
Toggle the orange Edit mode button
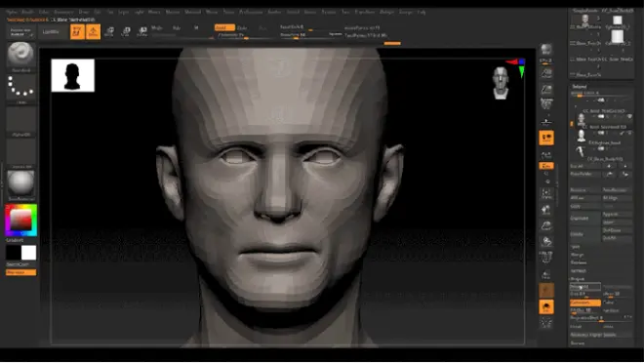click(x=77, y=31)
